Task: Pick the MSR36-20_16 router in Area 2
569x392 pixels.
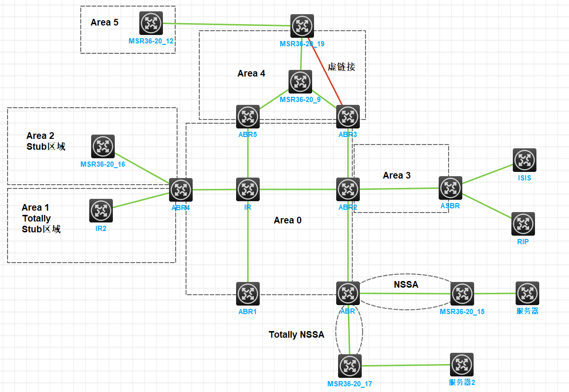Action: [x=103, y=146]
